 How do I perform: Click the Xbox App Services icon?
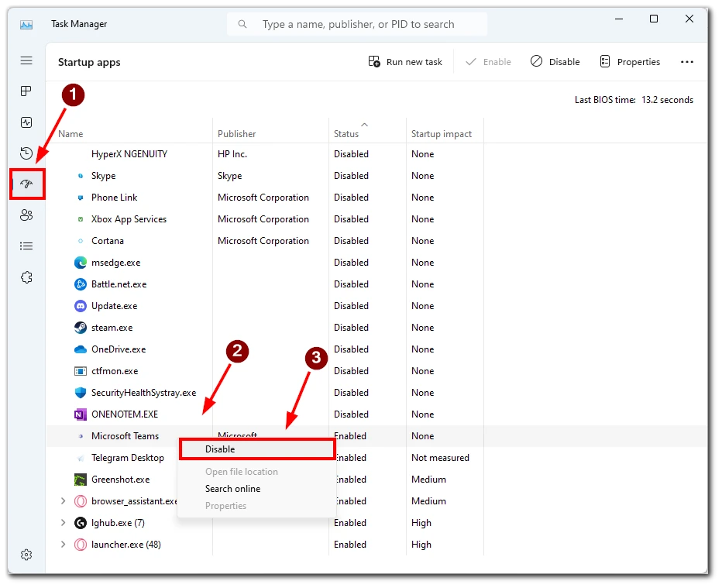(x=81, y=218)
